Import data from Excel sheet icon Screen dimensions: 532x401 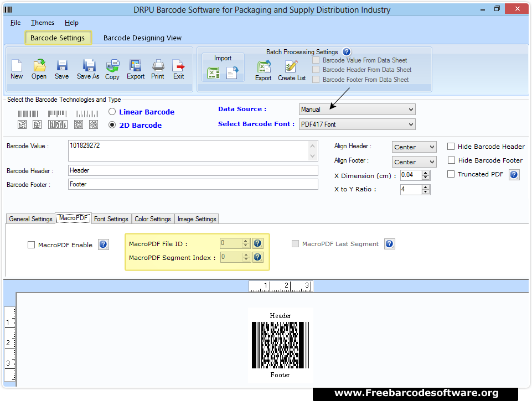(214, 72)
